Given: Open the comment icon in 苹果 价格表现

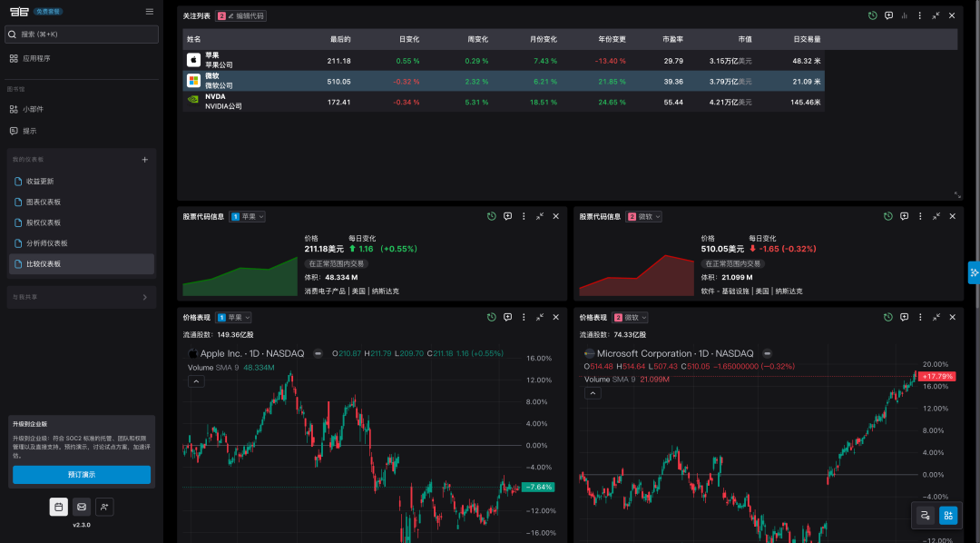Looking at the screenshot, I should (507, 318).
